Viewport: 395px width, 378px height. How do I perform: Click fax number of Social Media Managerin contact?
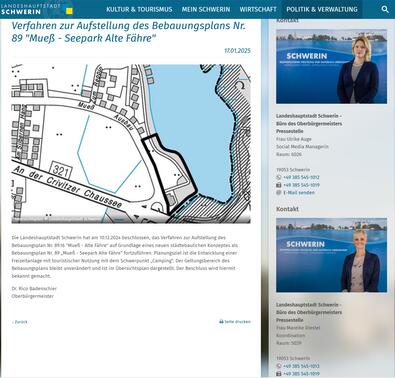click(x=301, y=185)
